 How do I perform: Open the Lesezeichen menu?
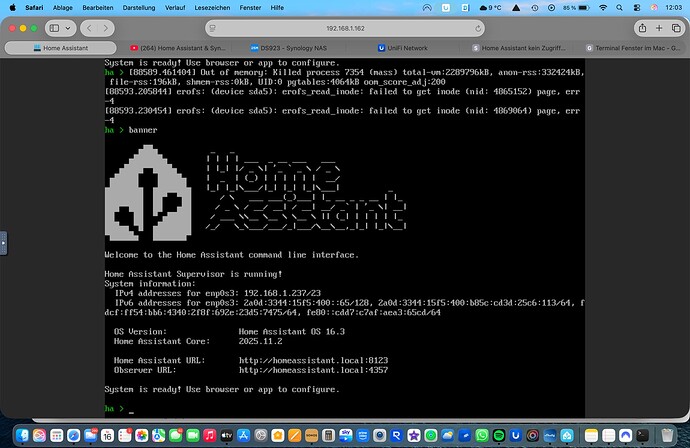point(211,6)
